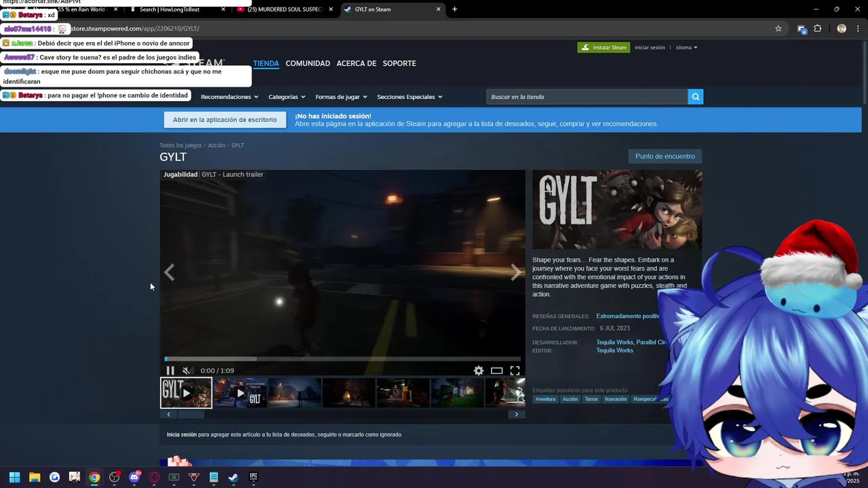Open Discord from the taskbar

[x=134, y=477]
